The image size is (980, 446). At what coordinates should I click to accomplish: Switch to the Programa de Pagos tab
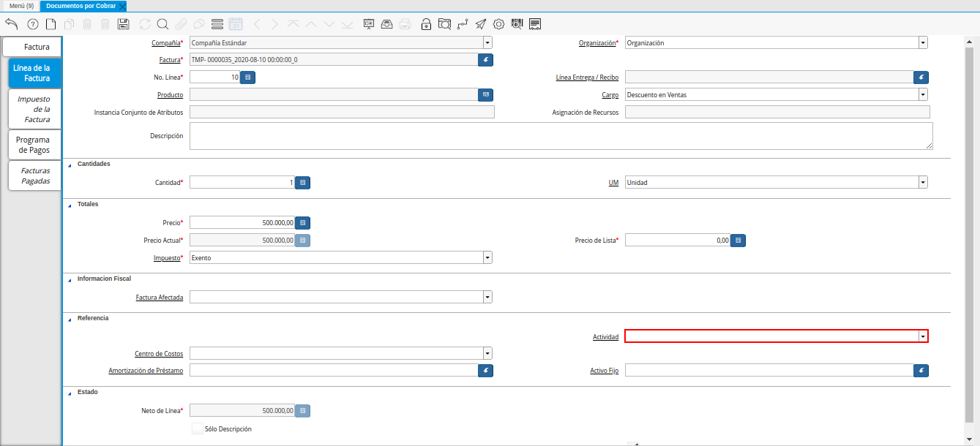pyautogui.click(x=34, y=145)
